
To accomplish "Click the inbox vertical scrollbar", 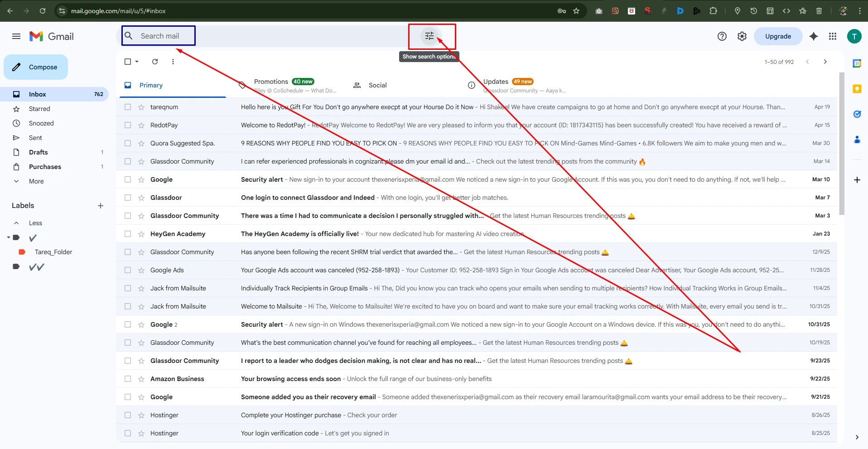I will click(x=842, y=143).
